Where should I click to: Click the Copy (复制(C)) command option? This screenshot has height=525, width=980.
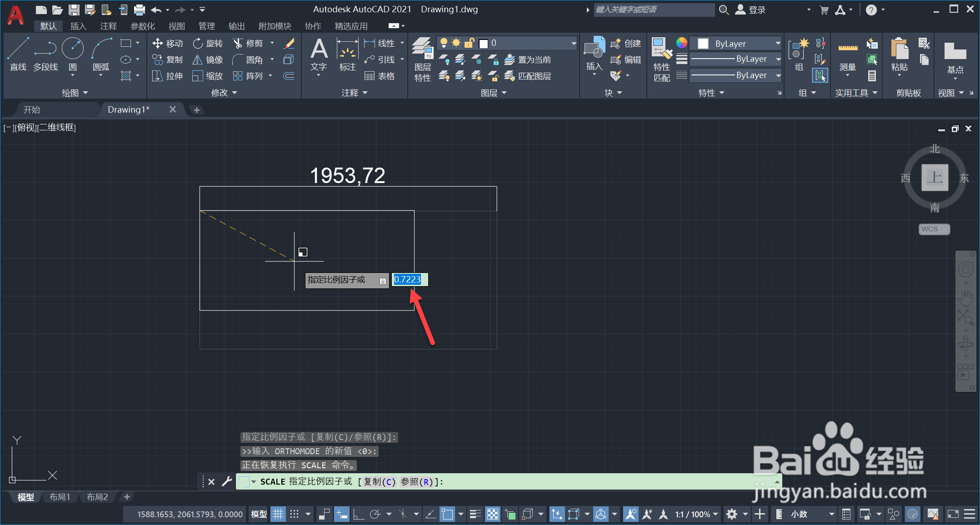tap(380, 481)
